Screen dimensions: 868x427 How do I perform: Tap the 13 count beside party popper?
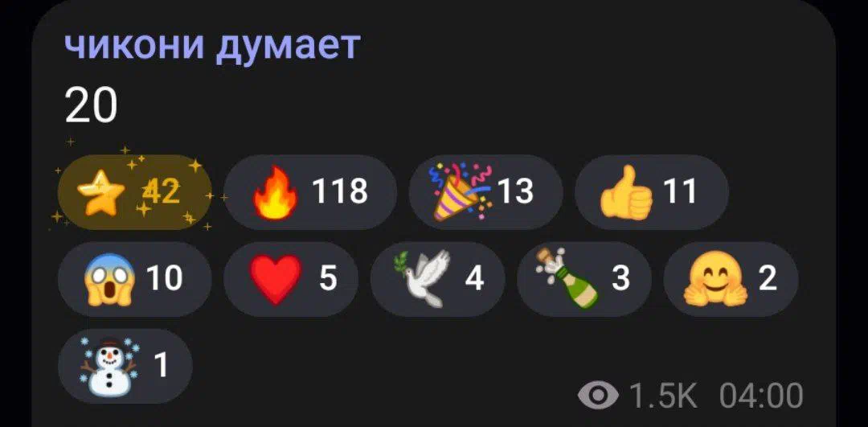click(x=515, y=191)
